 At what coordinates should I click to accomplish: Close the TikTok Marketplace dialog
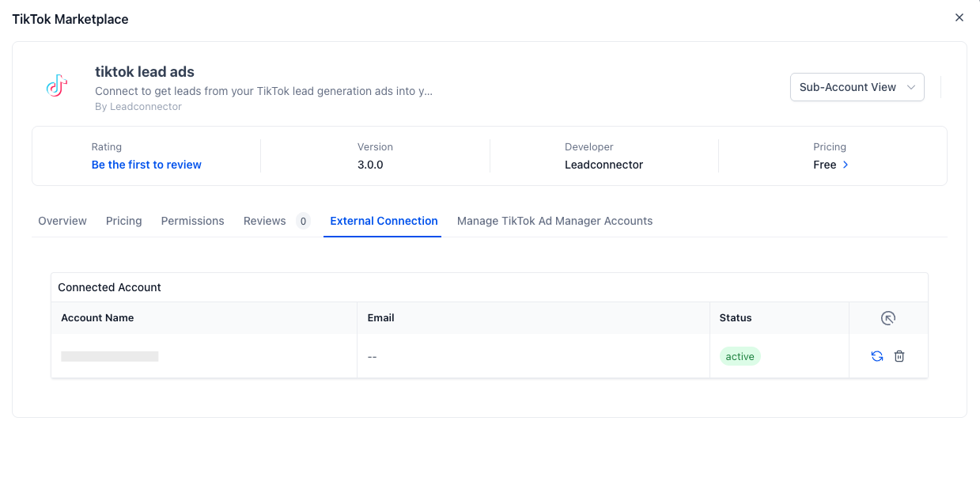(x=959, y=17)
